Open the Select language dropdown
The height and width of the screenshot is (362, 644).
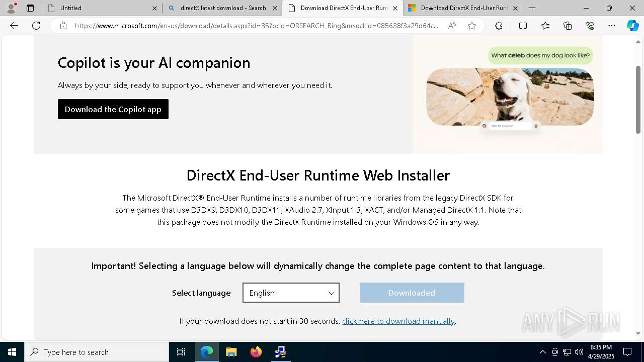[x=291, y=293]
